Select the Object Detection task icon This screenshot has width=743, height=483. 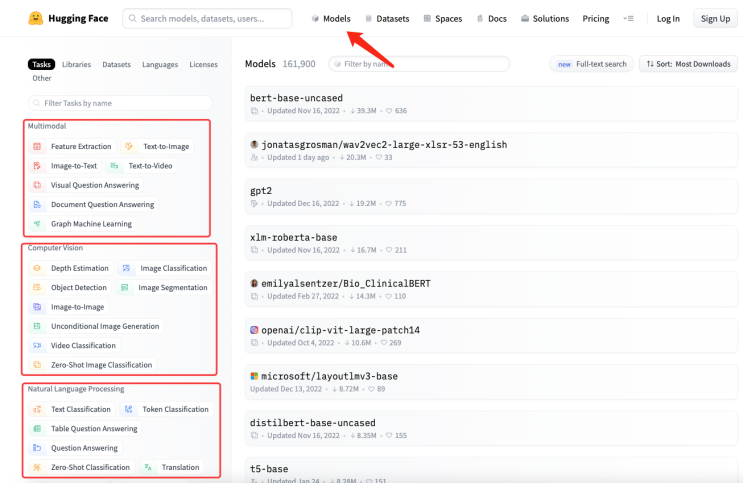(x=37, y=288)
